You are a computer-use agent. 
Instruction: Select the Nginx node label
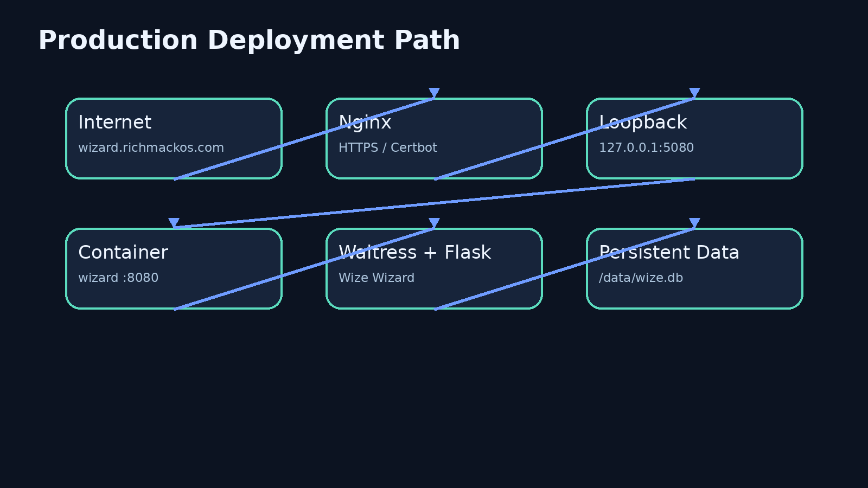click(x=365, y=123)
